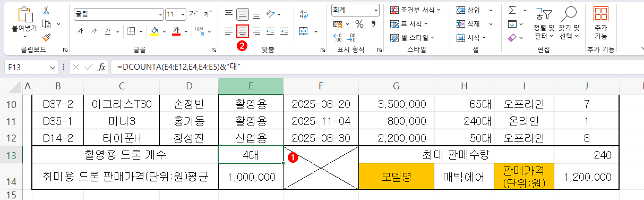
Task: Click the AutoSum sigma icon
Action: point(512,11)
